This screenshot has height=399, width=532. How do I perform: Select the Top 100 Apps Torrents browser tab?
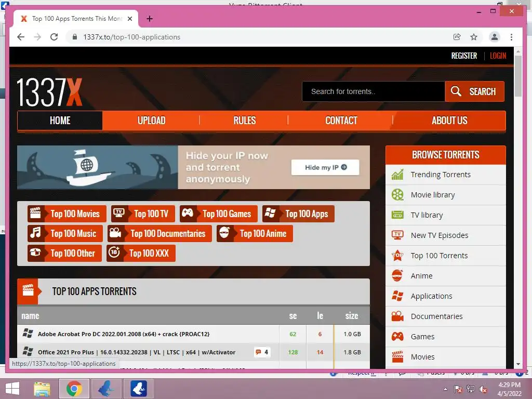coord(76,19)
